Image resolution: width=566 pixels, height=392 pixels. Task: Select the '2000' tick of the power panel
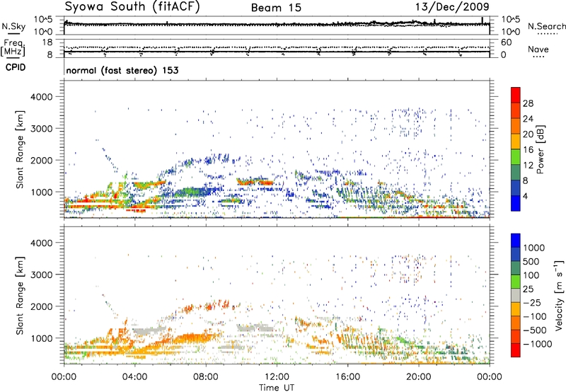[x=41, y=160]
